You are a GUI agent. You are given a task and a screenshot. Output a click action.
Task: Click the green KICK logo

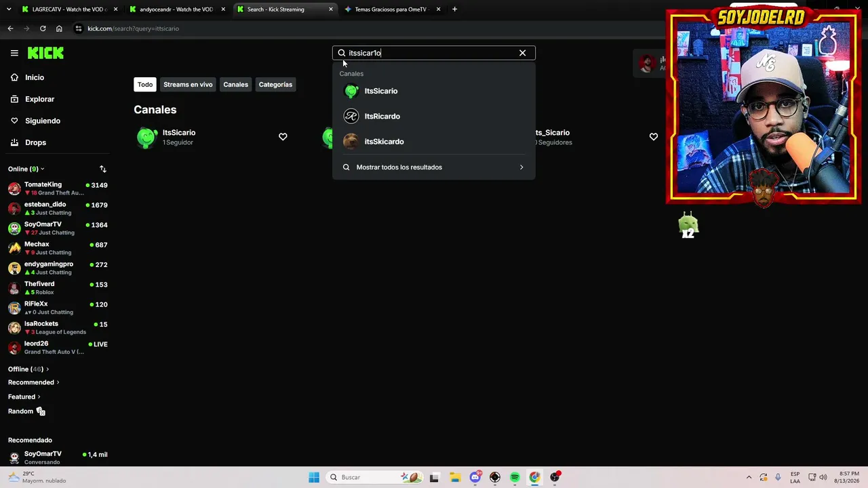(45, 53)
